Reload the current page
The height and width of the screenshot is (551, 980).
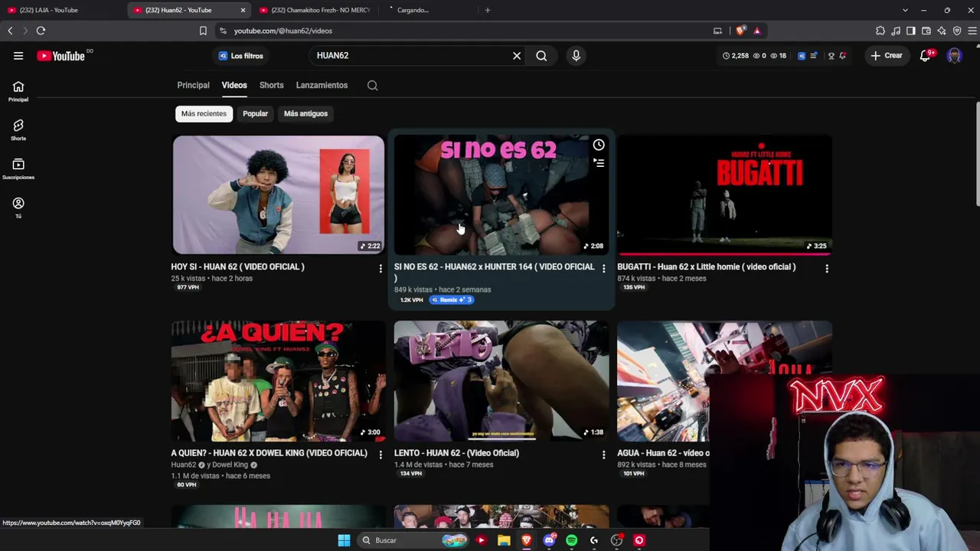[x=41, y=31]
